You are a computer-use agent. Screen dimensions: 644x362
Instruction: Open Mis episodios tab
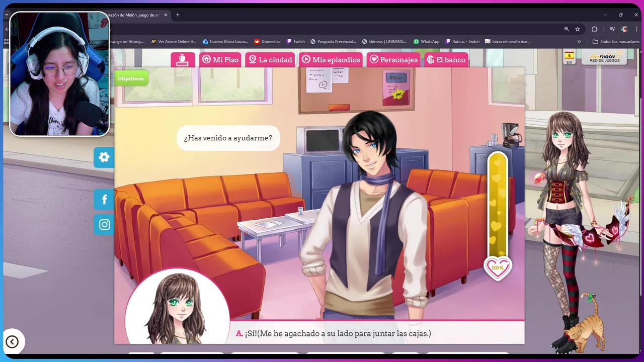pyautogui.click(x=331, y=59)
